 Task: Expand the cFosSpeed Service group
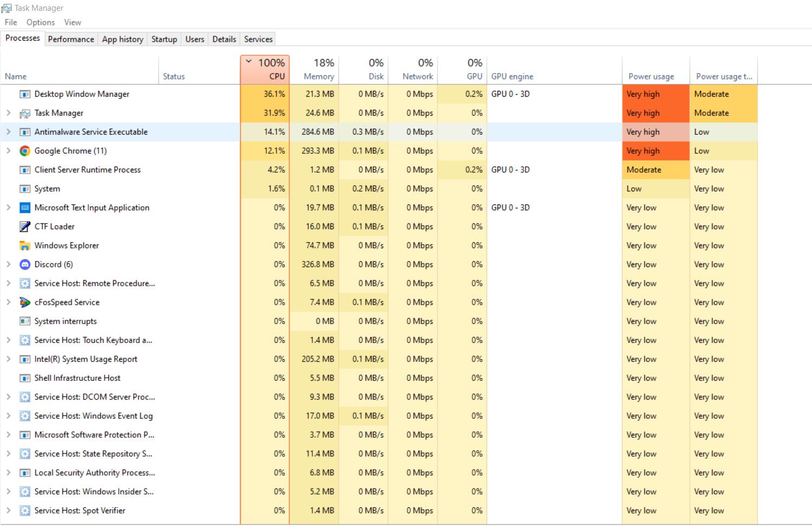tap(8, 302)
